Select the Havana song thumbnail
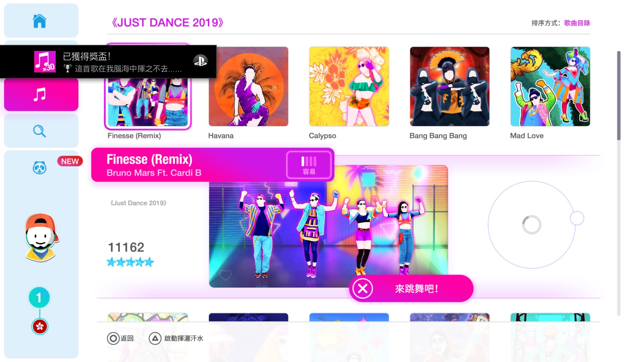The height and width of the screenshot is (362, 644). click(x=249, y=86)
